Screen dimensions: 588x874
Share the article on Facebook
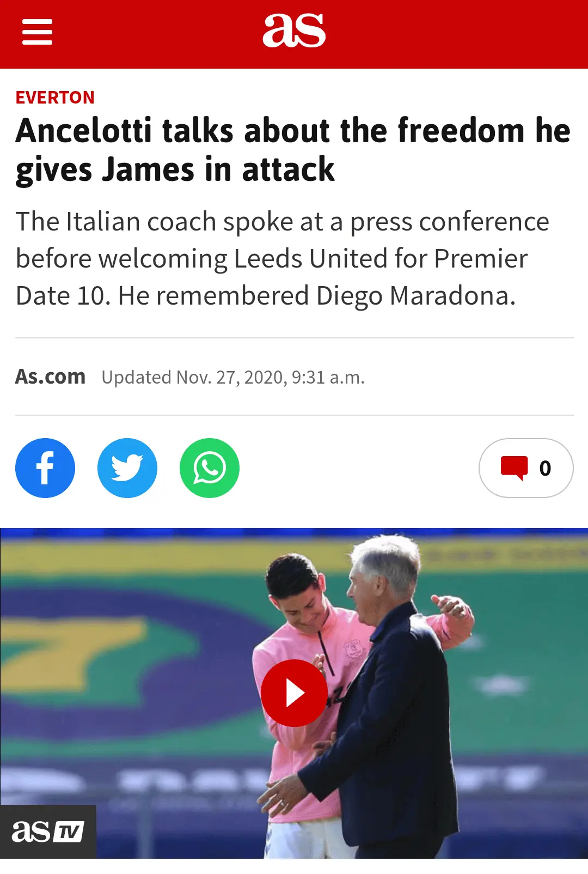point(45,468)
